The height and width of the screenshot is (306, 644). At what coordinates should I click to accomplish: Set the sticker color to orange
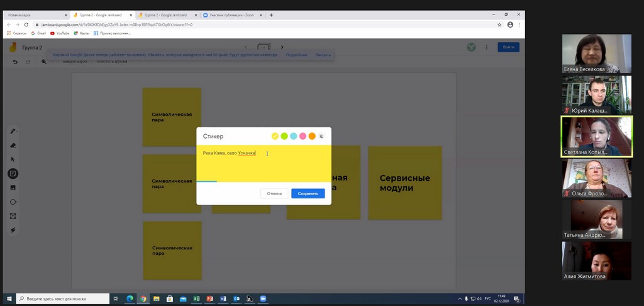[312, 136]
